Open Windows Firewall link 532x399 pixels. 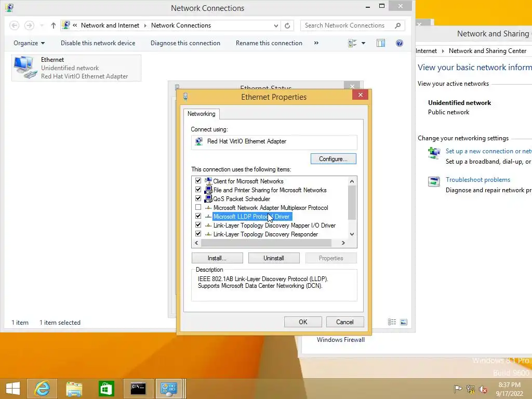pos(341,340)
